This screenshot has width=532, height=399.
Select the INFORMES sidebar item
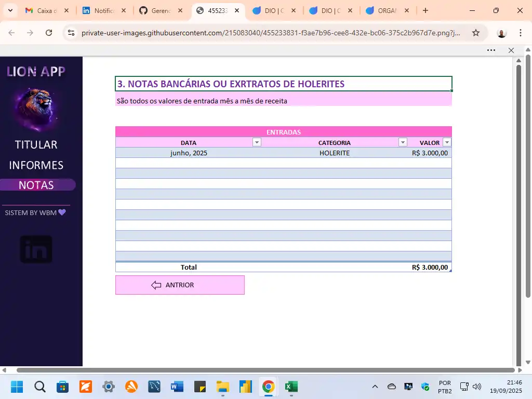pyautogui.click(x=36, y=165)
